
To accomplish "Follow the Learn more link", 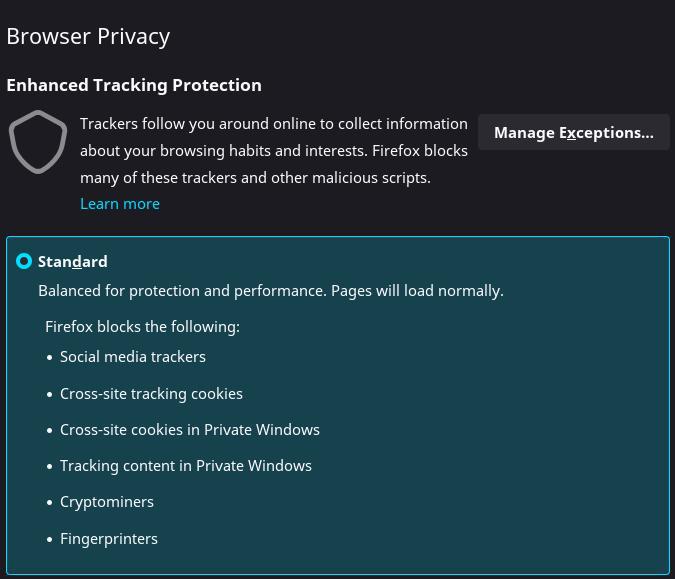I will [x=120, y=203].
